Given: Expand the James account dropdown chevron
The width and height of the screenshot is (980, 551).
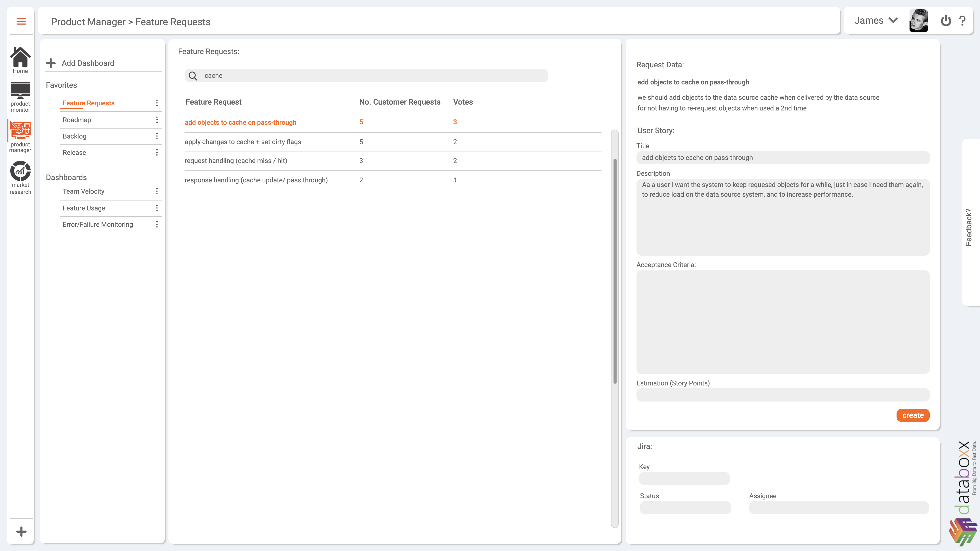Looking at the screenshot, I should pos(893,20).
